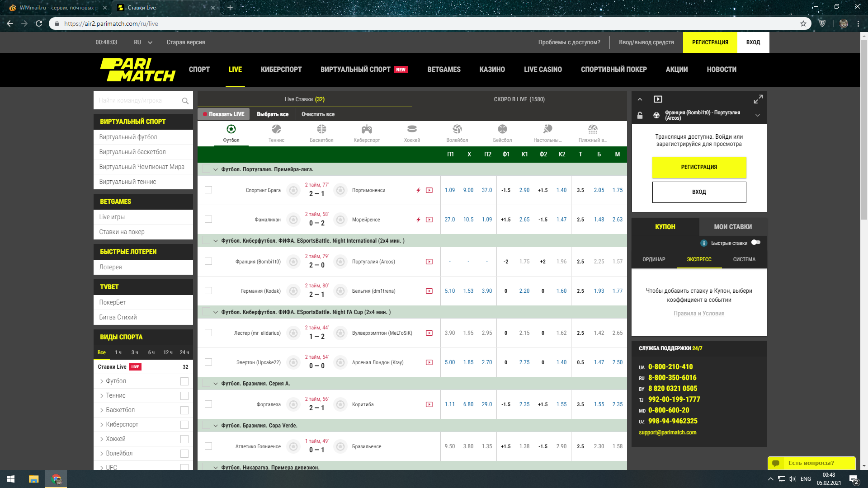The height and width of the screenshot is (488, 868).
Task: Select the Baseball sport icon
Action: click(502, 130)
